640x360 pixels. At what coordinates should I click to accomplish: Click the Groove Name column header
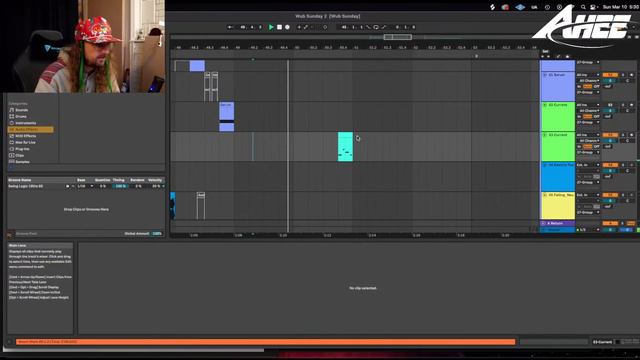[20, 180]
